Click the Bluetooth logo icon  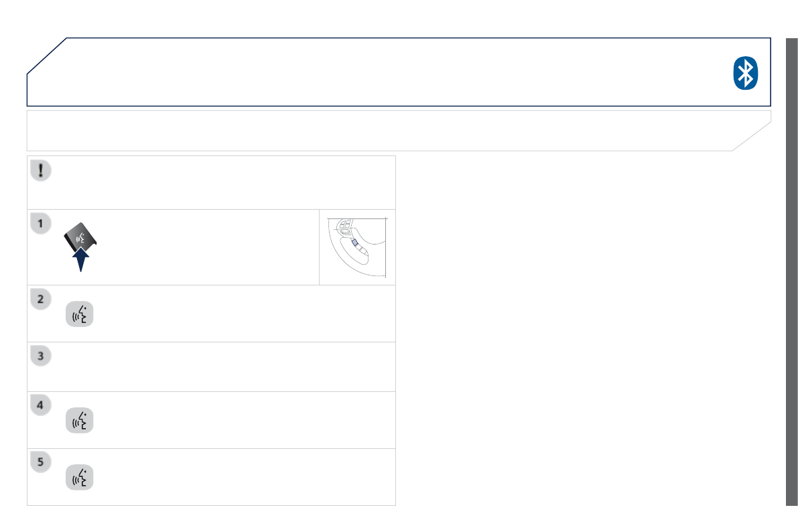click(744, 72)
